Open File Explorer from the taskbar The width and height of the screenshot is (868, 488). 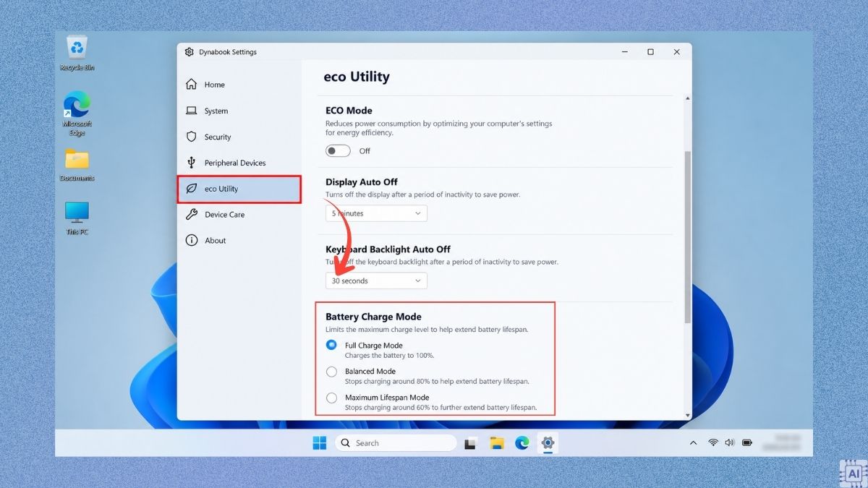496,443
